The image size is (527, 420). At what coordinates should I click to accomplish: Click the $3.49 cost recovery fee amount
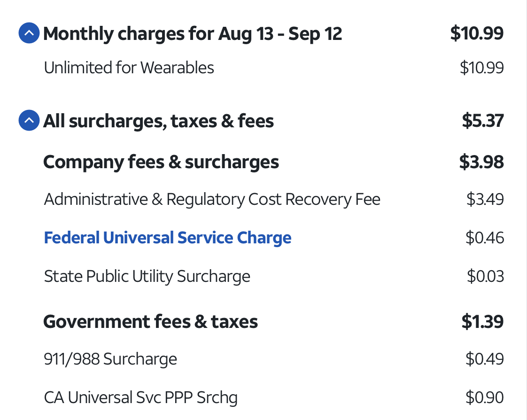(x=485, y=200)
